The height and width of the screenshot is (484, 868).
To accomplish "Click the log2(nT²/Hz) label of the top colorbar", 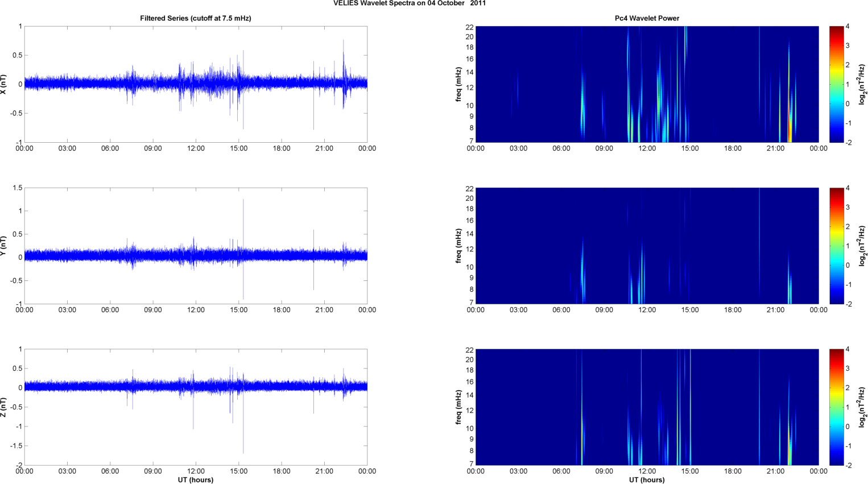I will tap(862, 84).
